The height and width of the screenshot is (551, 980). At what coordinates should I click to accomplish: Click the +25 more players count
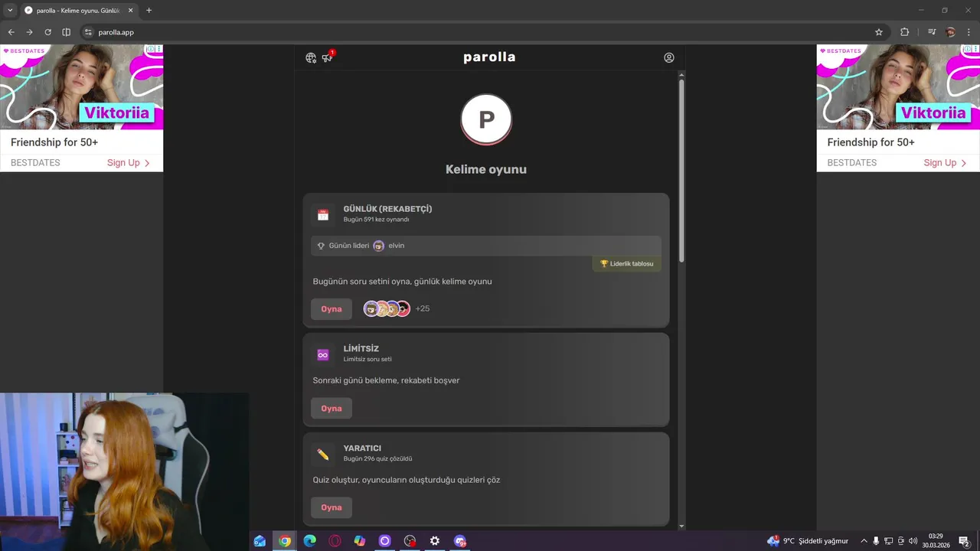(423, 309)
